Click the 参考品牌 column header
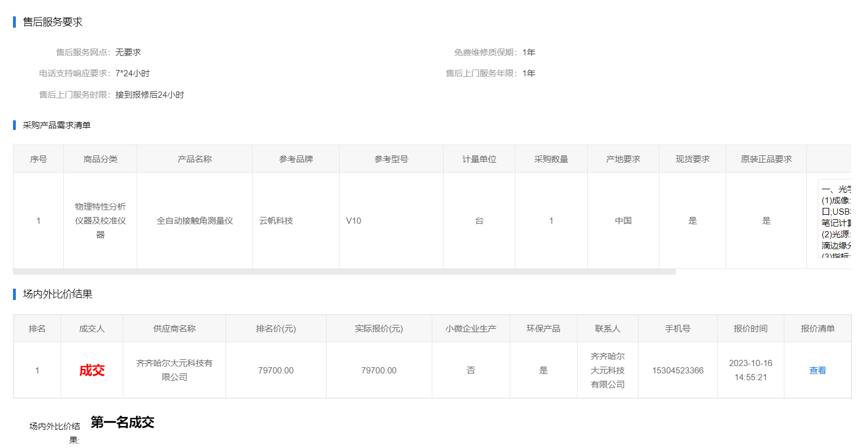Screen dimensions: 868x448 click(x=296, y=159)
